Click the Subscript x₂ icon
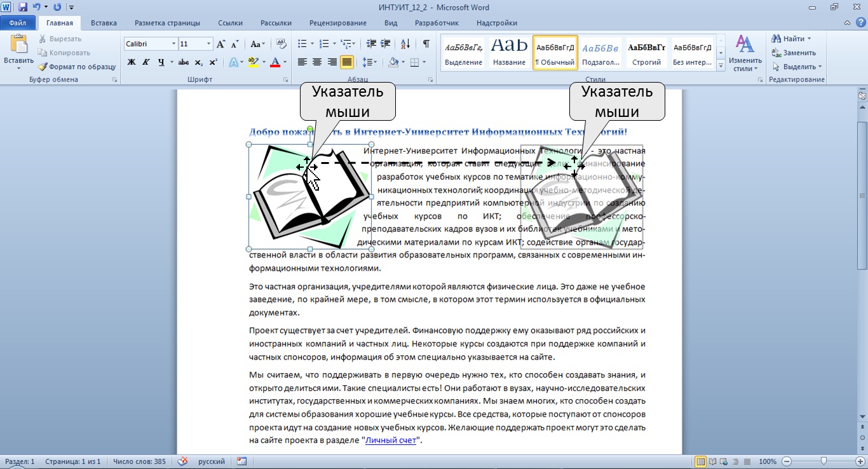 click(199, 62)
